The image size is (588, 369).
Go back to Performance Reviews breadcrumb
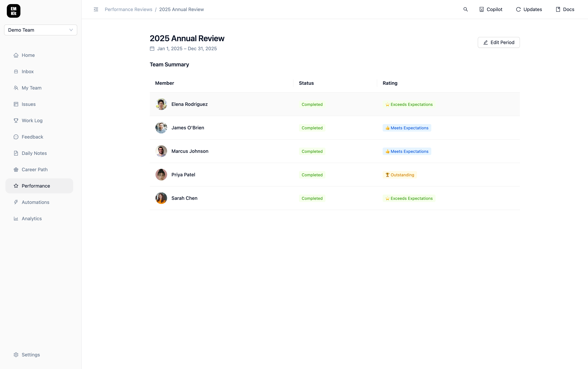128,9
